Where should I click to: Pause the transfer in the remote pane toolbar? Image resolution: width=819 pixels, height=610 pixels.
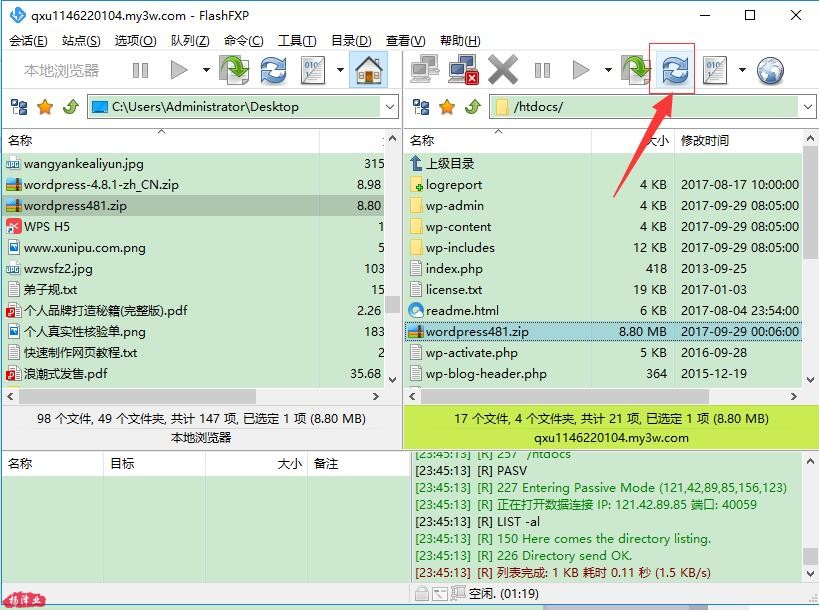tap(542, 70)
